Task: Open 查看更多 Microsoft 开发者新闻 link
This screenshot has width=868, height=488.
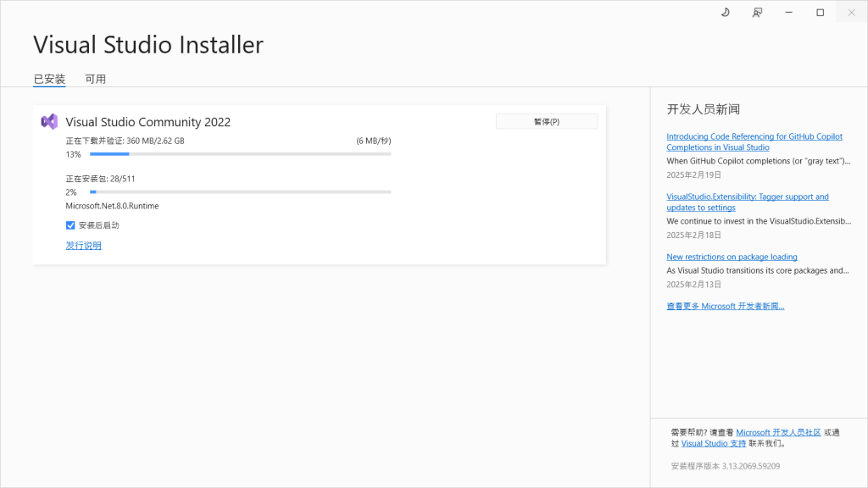Action: [x=726, y=306]
